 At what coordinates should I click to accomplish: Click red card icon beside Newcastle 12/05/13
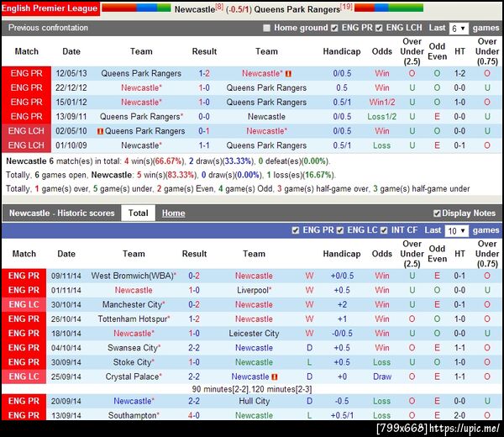tap(288, 74)
